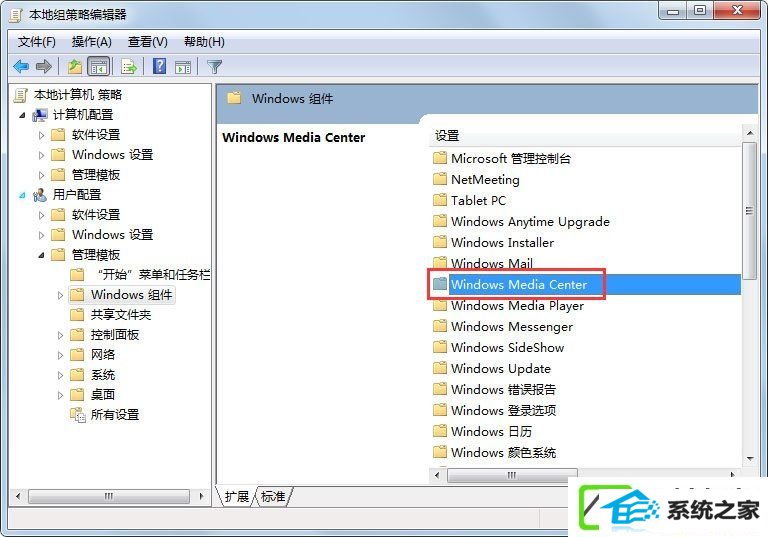Minimize the 本地组策略编辑器 window
768x537 pixels.
673,10
